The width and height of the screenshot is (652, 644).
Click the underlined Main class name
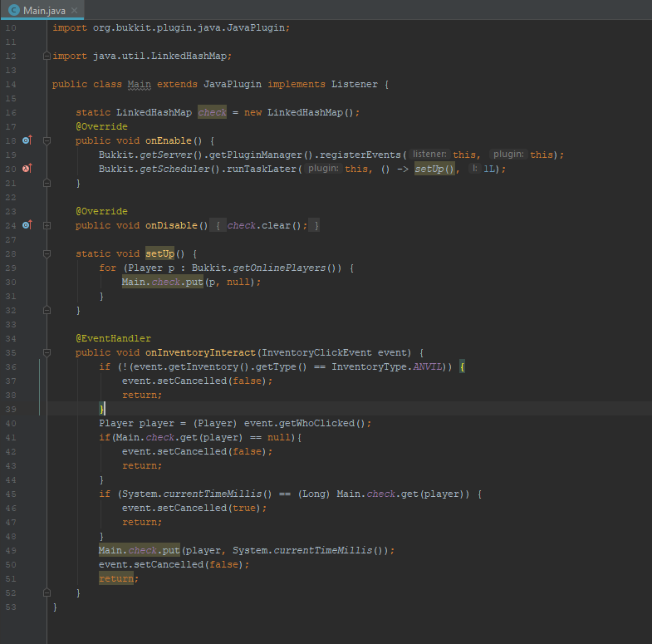tap(138, 84)
